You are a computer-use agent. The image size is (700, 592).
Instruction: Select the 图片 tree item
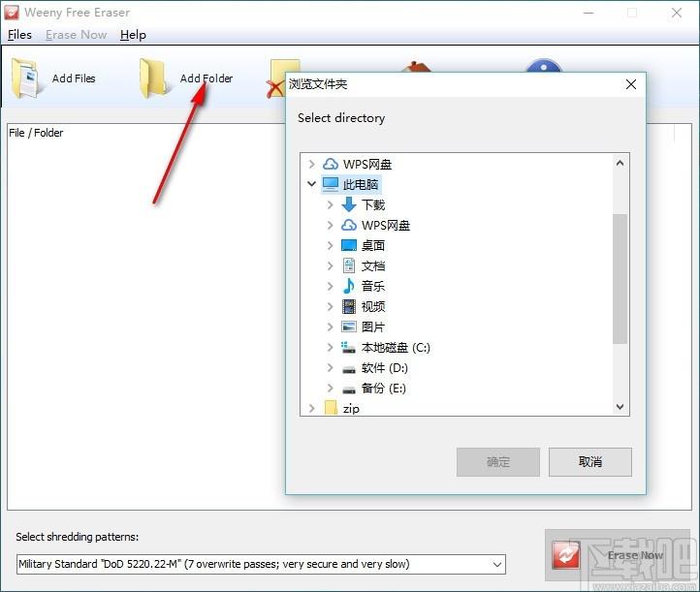click(x=372, y=327)
